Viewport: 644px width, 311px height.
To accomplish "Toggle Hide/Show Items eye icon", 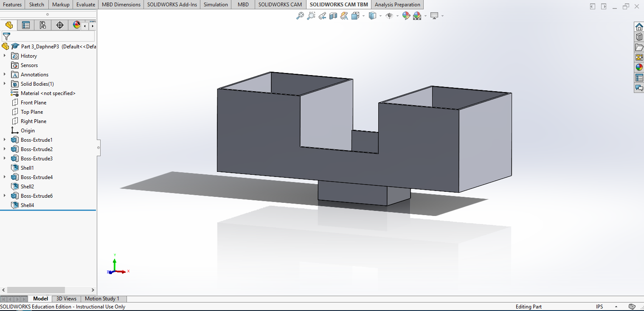I will point(389,16).
